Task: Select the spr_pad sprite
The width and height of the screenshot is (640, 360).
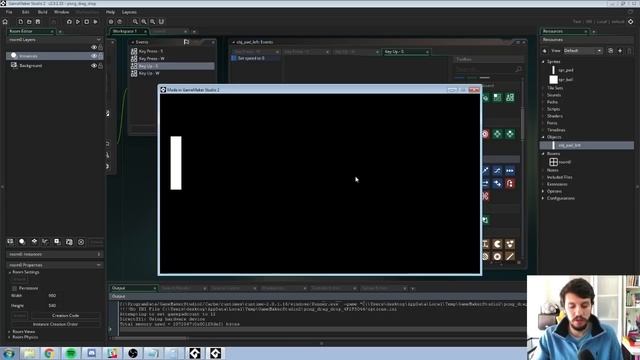Action: coord(566,70)
